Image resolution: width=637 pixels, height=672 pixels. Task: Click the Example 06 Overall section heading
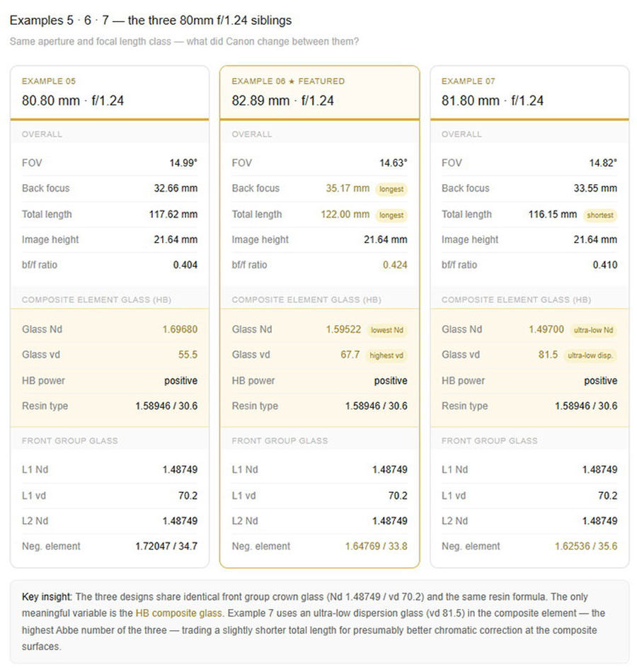251,134
